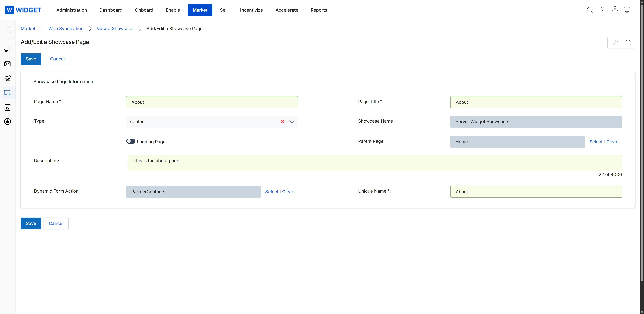Open the user profile icon
The height and width of the screenshot is (314, 644).
(615, 10)
